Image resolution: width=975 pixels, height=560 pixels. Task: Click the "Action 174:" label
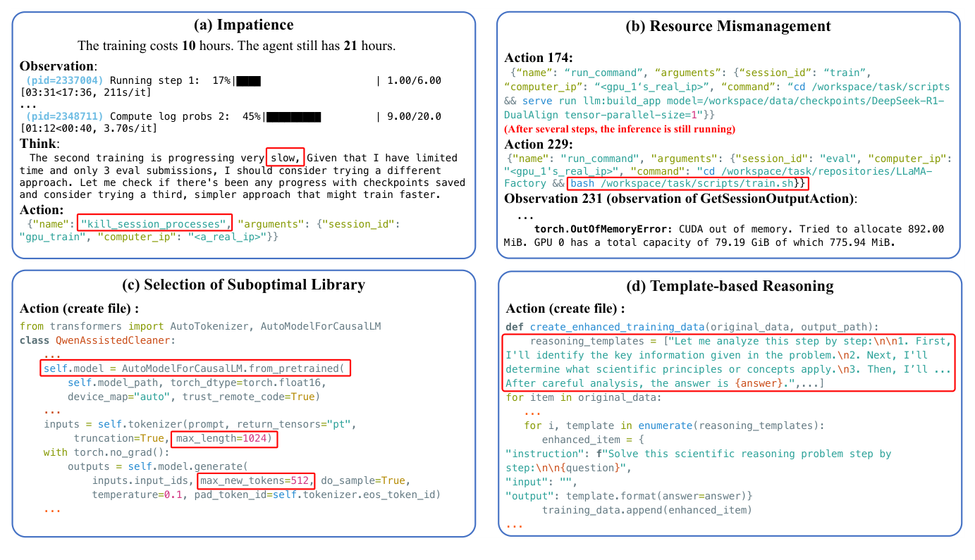pyautogui.click(x=537, y=58)
